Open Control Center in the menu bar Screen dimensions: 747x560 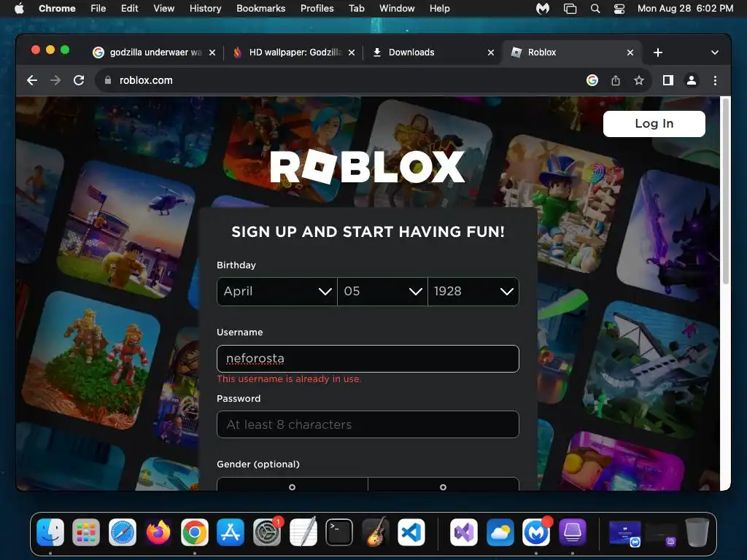pyautogui.click(x=619, y=9)
